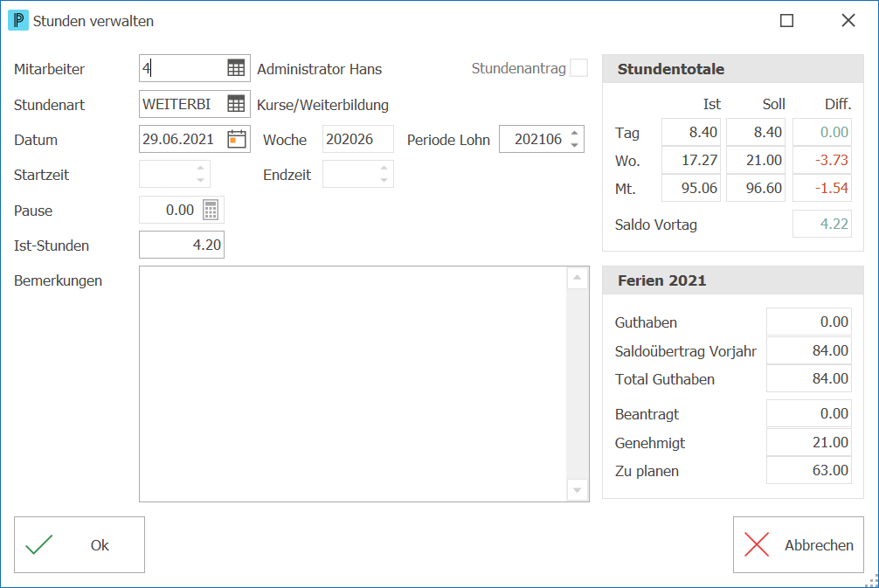This screenshot has height=588, width=879.
Task: Decrease the Startzeit spinner
Action: (x=201, y=181)
